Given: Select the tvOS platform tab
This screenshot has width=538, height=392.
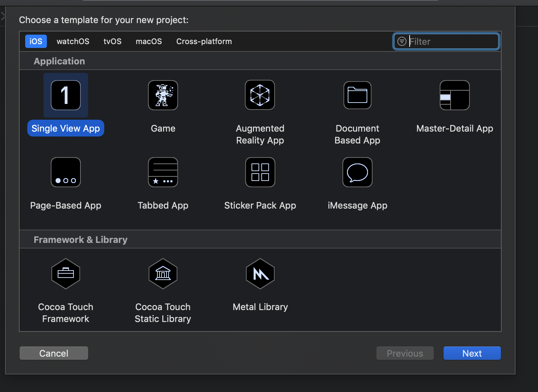Looking at the screenshot, I should (x=112, y=41).
